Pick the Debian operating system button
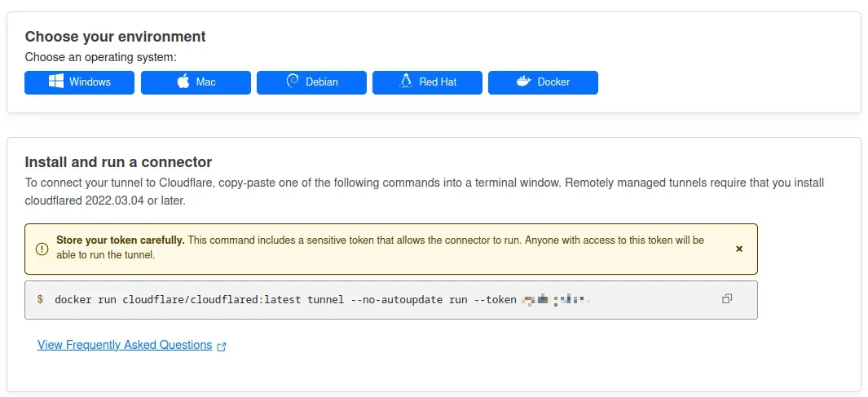The width and height of the screenshot is (868, 397). pyautogui.click(x=311, y=82)
